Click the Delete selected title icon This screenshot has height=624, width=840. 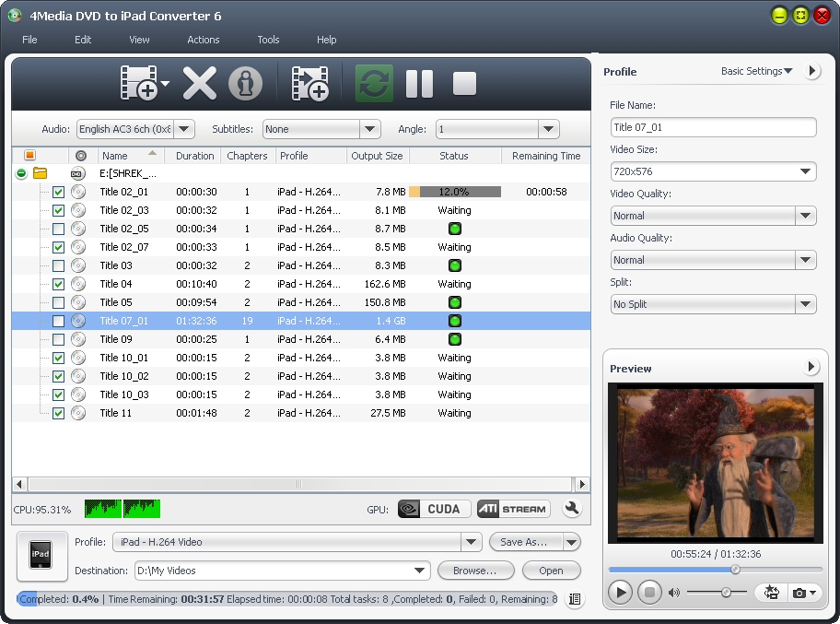tap(199, 82)
